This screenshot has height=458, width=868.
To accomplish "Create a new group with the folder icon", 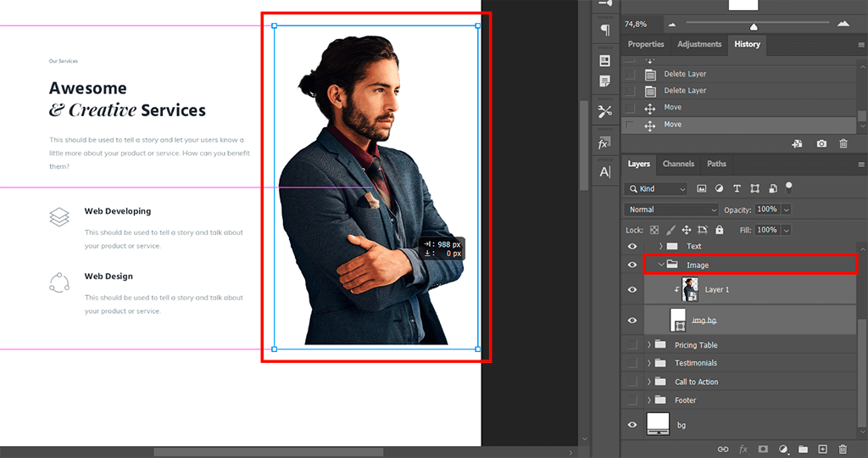I will (802, 449).
